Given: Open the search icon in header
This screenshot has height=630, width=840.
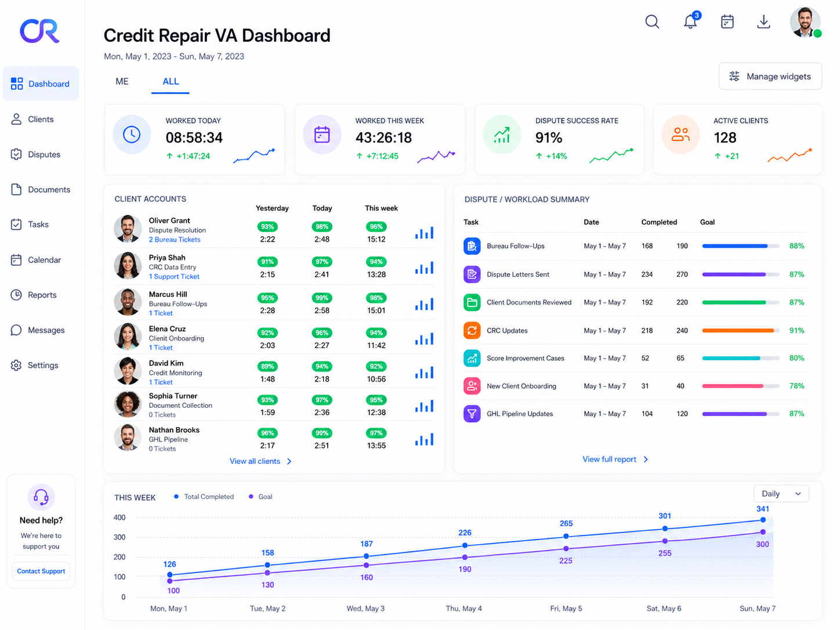Looking at the screenshot, I should click(x=652, y=22).
